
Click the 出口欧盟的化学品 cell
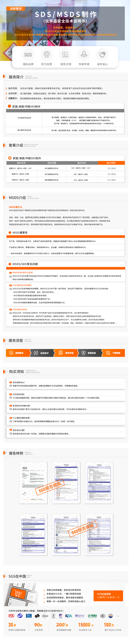52,168
